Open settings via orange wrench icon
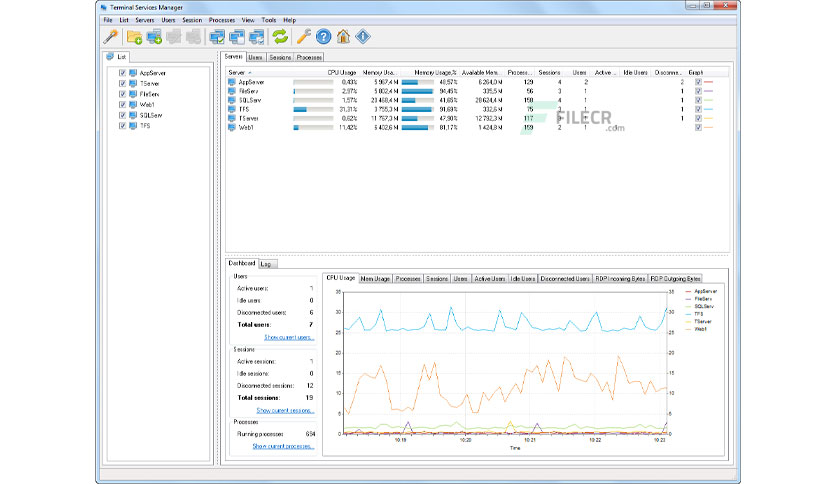 coord(303,37)
